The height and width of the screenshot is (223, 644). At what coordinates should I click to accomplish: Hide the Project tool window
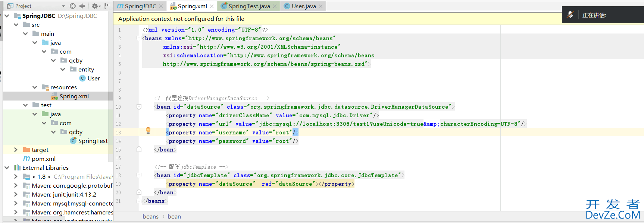(x=107, y=6)
